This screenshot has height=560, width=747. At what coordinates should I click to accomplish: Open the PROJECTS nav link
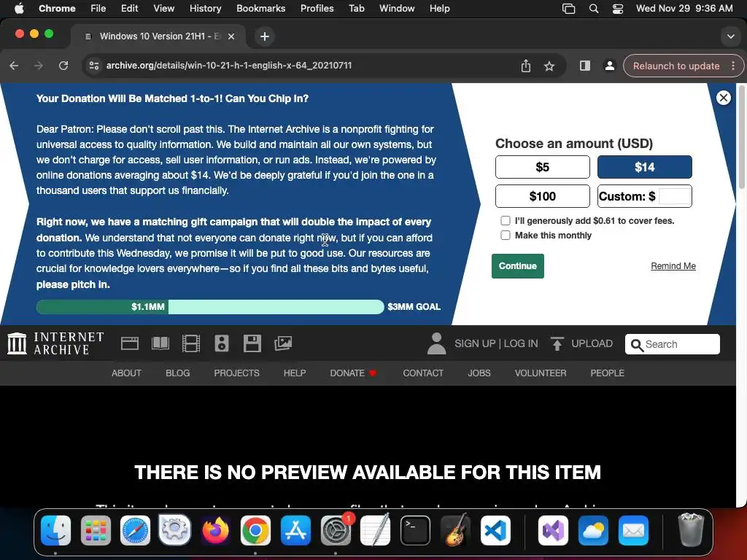pyautogui.click(x=237, y=373)
